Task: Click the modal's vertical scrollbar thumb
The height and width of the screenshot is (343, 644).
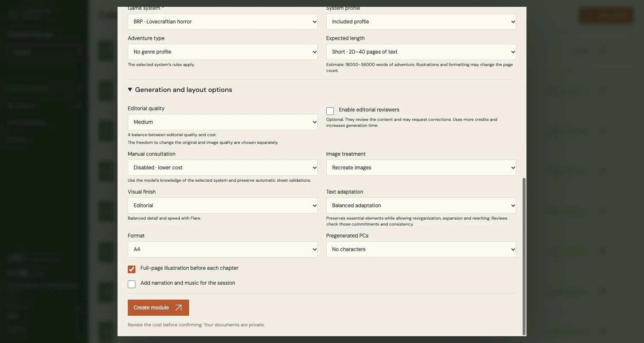Action: click(524, 256)
